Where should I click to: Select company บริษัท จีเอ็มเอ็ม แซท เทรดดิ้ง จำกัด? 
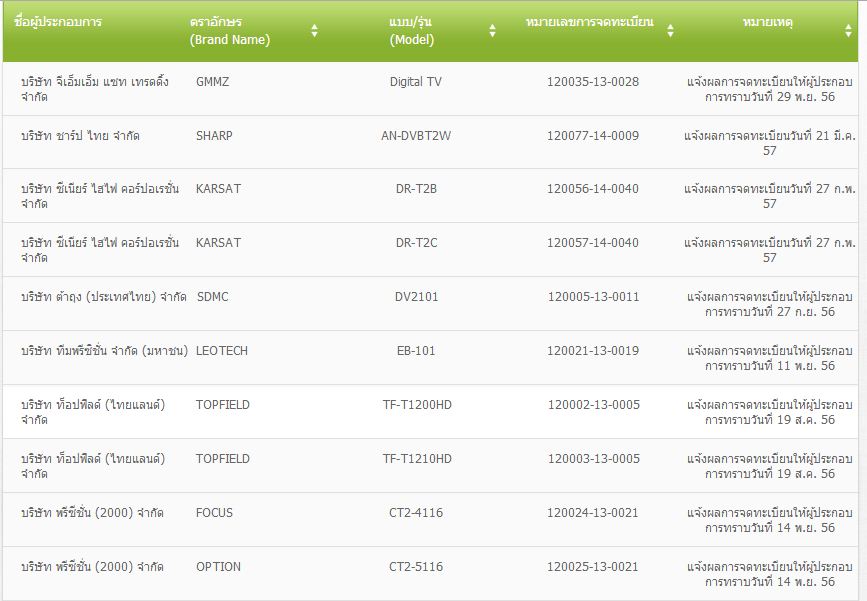[x=95, y=89]
